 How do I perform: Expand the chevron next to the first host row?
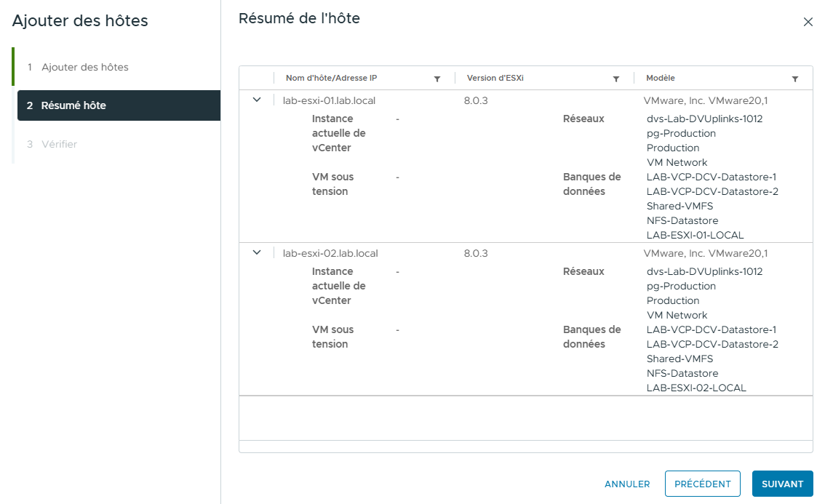[256, 100]
